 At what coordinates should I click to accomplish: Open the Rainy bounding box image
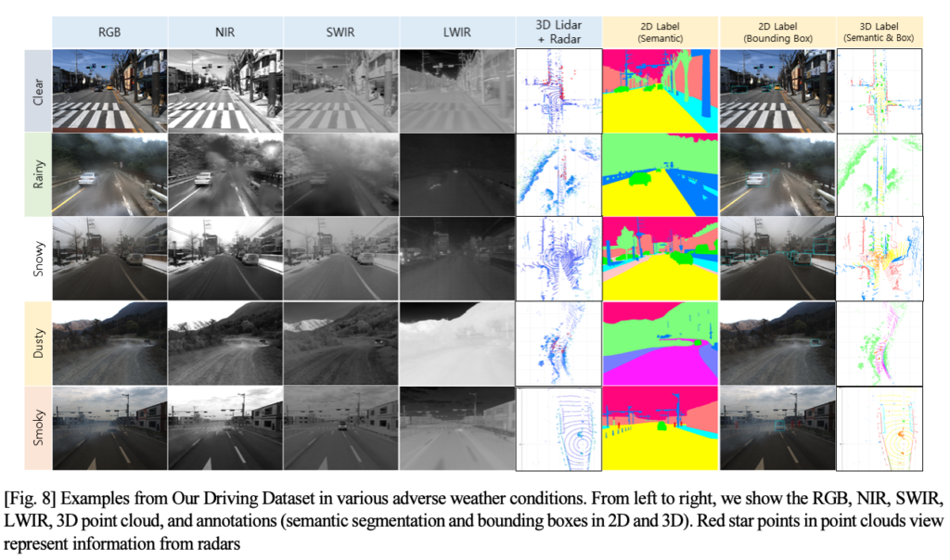777,174
